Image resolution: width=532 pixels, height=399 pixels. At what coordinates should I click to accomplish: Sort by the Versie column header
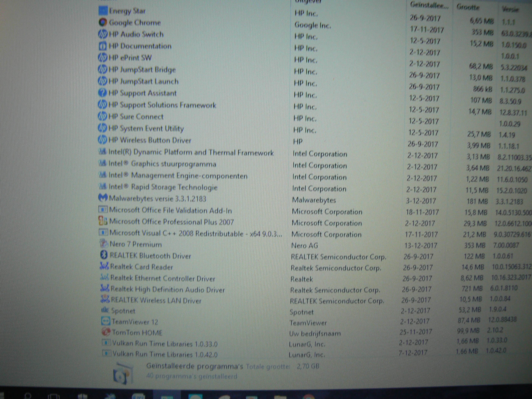coord(510,9)
